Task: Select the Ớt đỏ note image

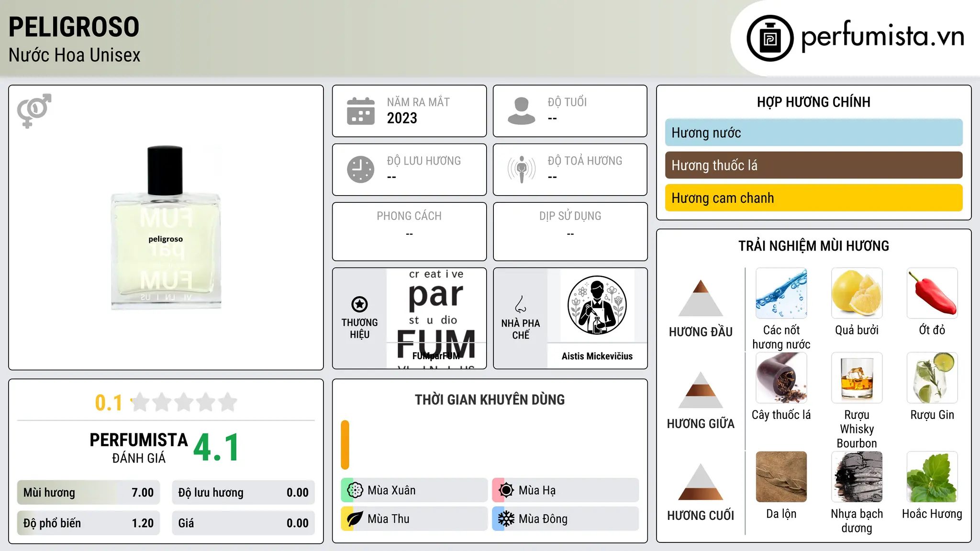Action: point(932,293)
